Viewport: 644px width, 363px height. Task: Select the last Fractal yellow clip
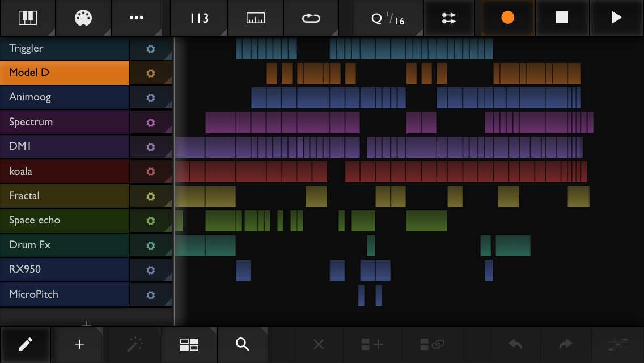[x=578, y=196]
